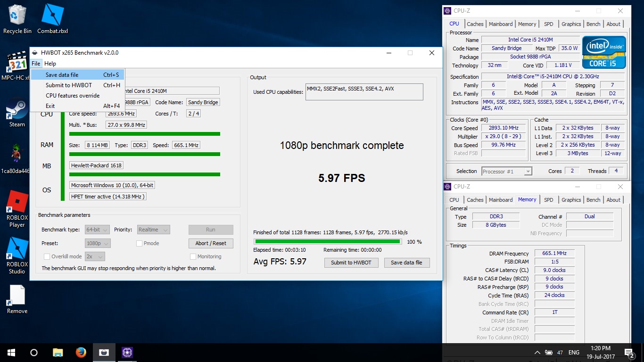Screen dimensions: 644x362
Task: Open File Explorer from the taskbar
Action: point(58,352)
